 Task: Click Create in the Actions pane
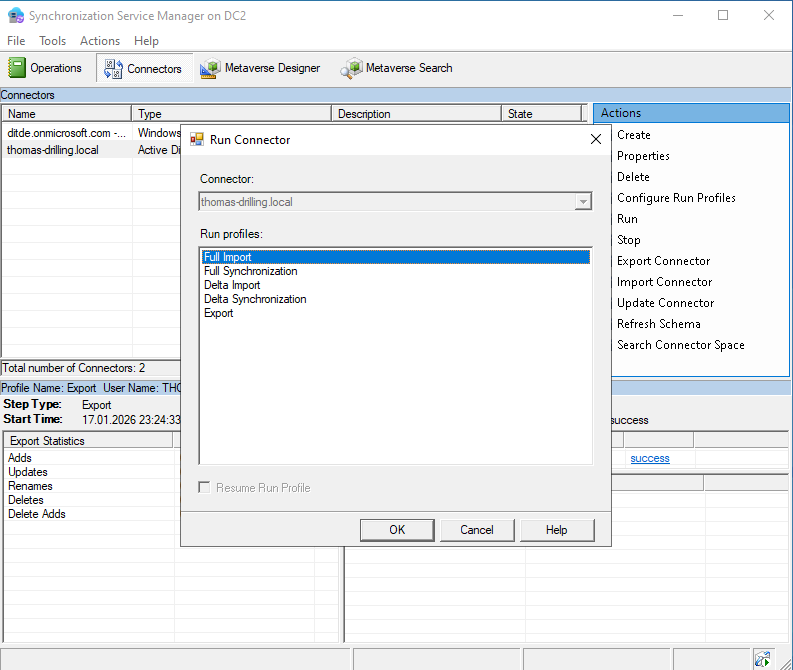tap(634, 135)
